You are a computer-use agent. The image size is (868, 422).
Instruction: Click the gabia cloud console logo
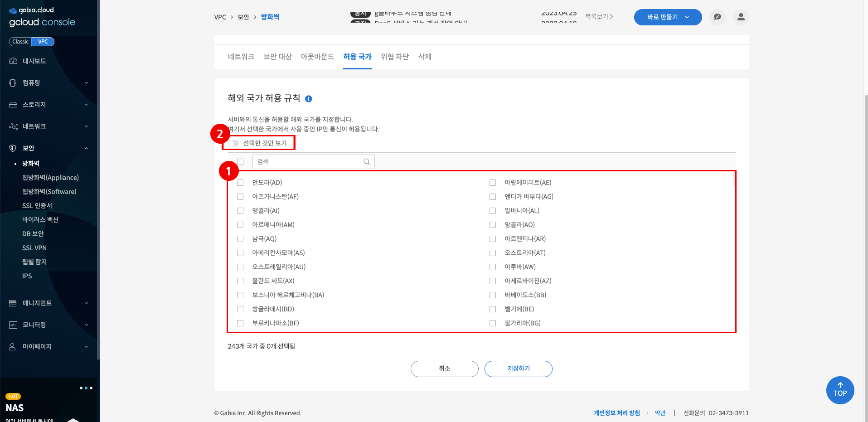42,17
